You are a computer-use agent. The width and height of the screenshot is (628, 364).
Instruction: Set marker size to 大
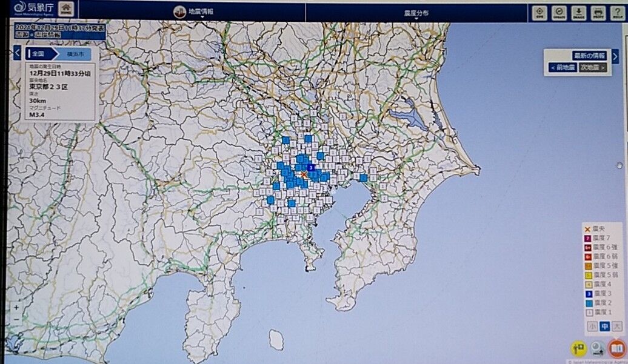coord(617,326)
